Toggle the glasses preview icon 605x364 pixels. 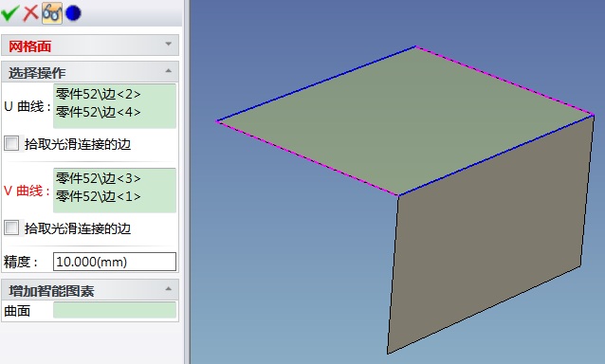[52, 13]
